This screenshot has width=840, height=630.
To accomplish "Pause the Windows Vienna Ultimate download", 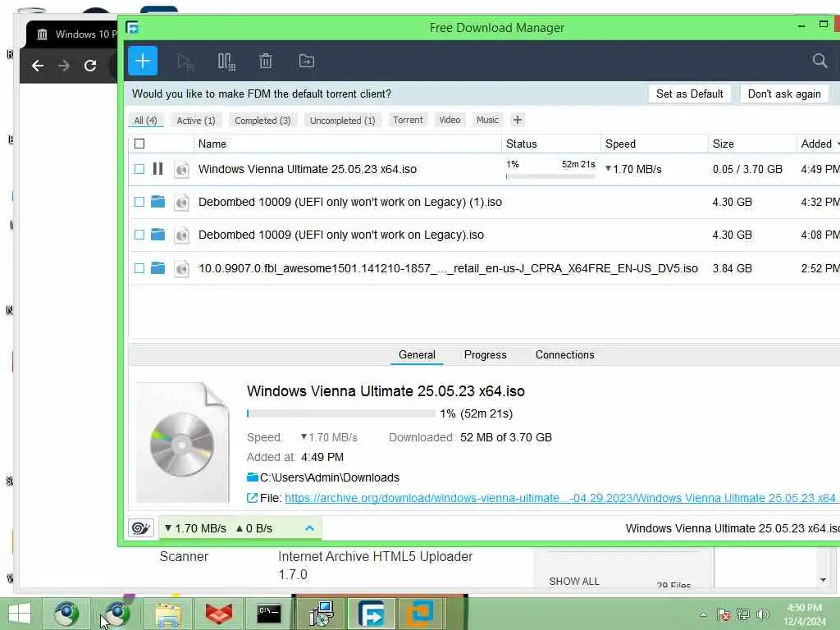I will coord(157,169).
